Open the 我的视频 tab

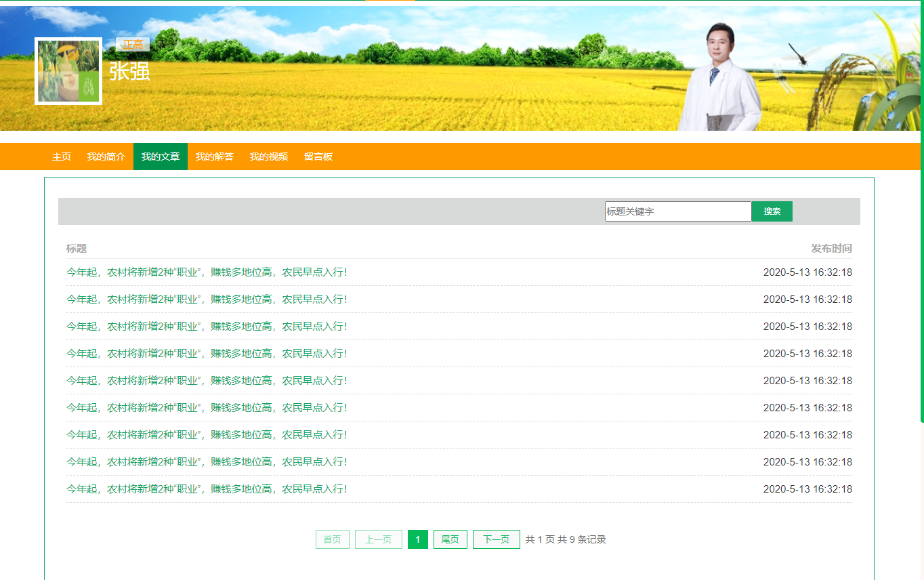pos(269,157)
